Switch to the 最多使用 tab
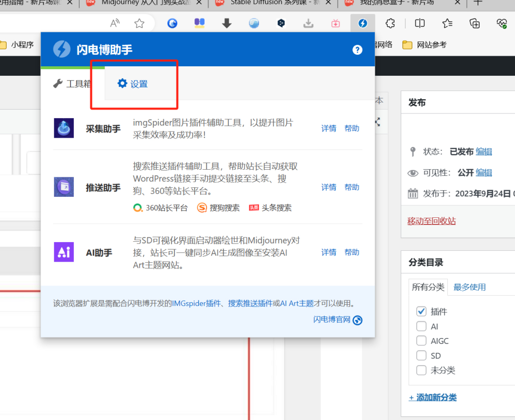This screenshot has height=420, width=515. pyautogui.click(x=470, y=287)
